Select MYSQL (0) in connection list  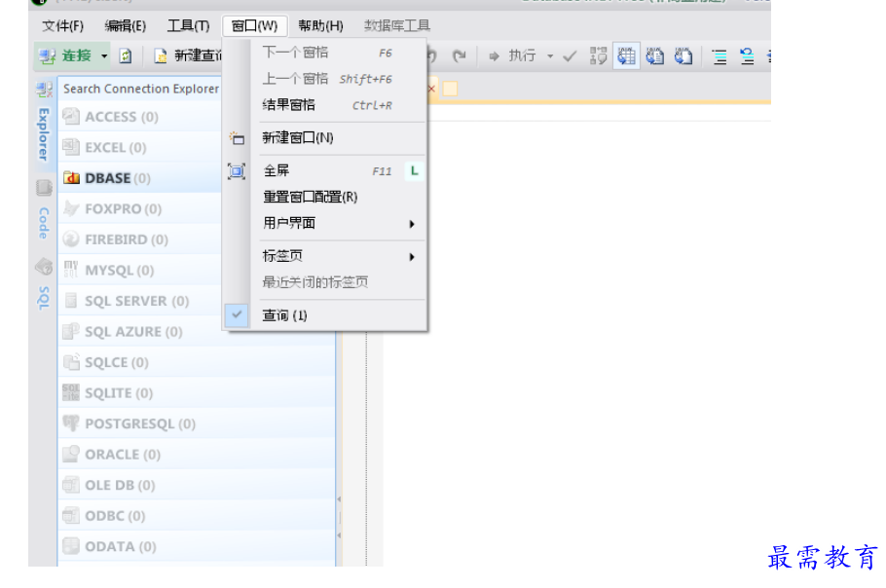[x=140, y=270]
